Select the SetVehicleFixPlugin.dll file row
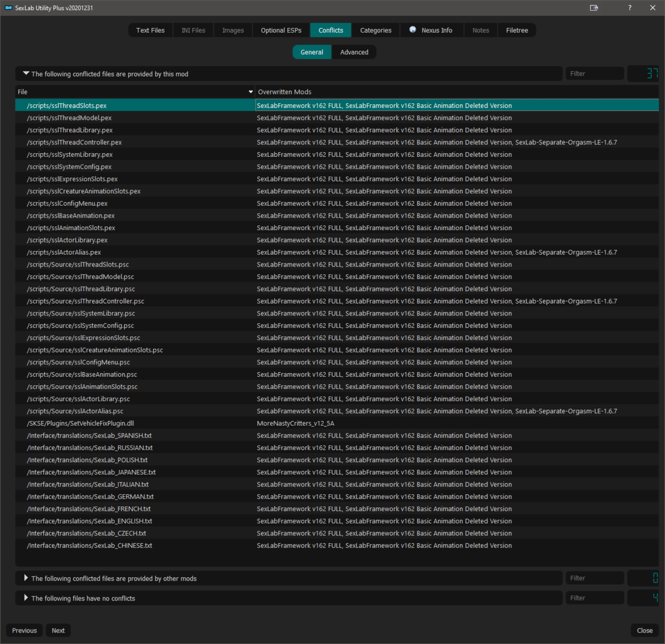 click(337, 423)
